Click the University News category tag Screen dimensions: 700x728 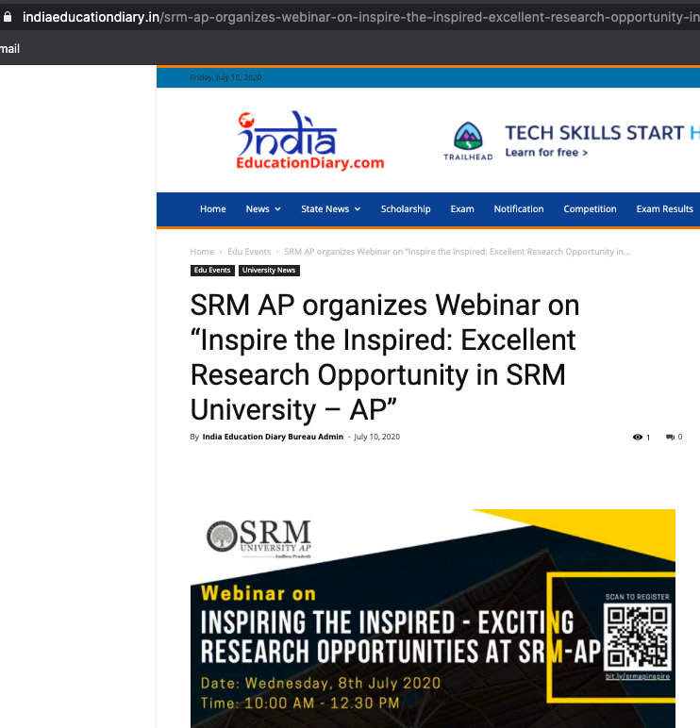tap(269, 271)
